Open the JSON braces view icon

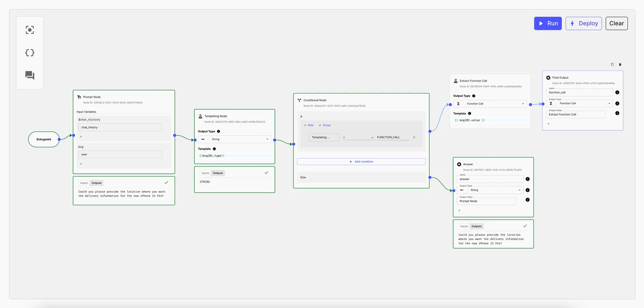(x=30, y=53)
